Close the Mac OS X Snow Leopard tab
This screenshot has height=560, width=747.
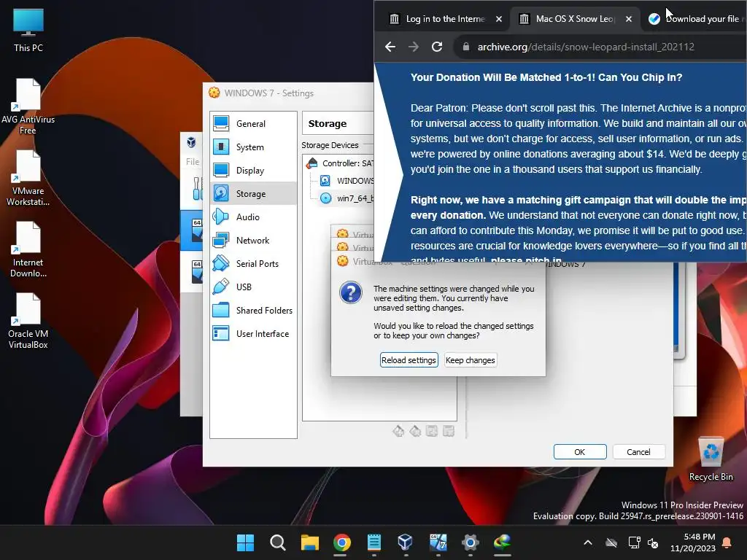tap(629, 19)
